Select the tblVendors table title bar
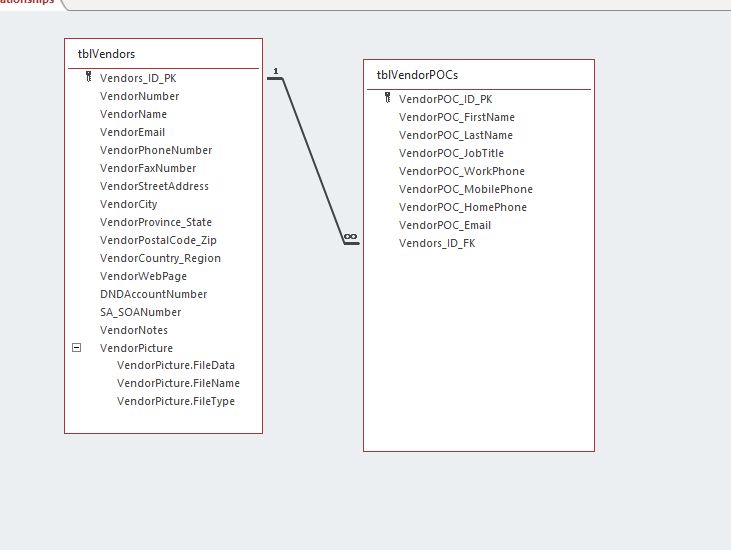This screenshot has height=550, width=731. pos(163,54)
